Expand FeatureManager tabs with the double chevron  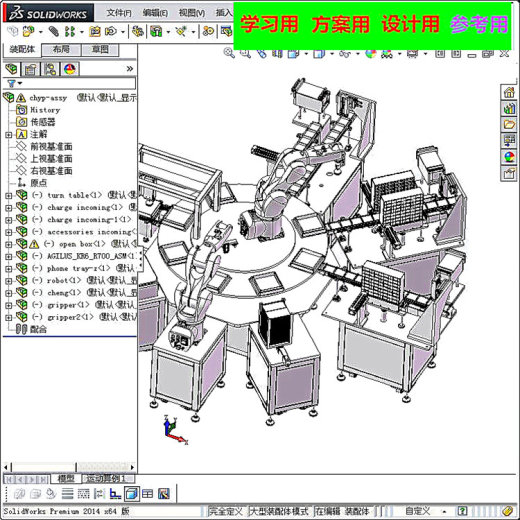(130, 69)
